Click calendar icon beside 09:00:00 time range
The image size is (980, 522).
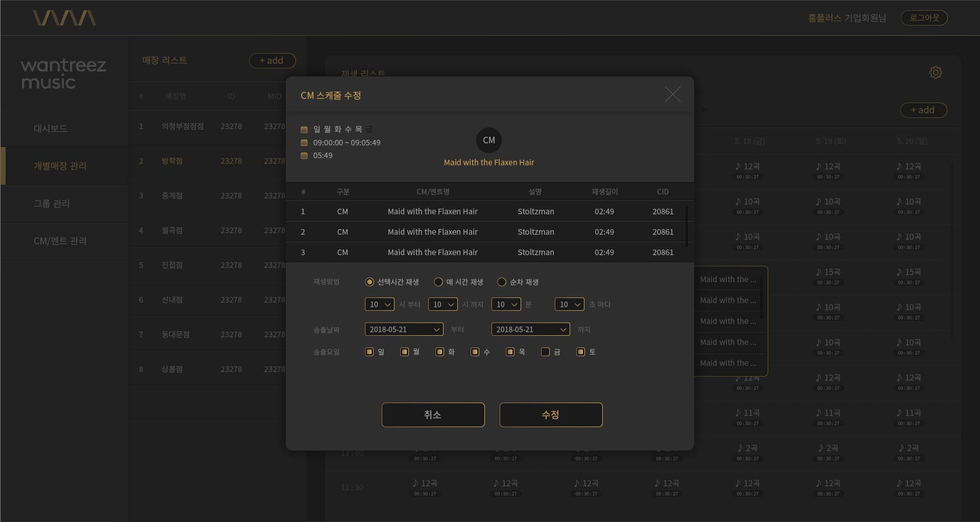pos(304,143)
